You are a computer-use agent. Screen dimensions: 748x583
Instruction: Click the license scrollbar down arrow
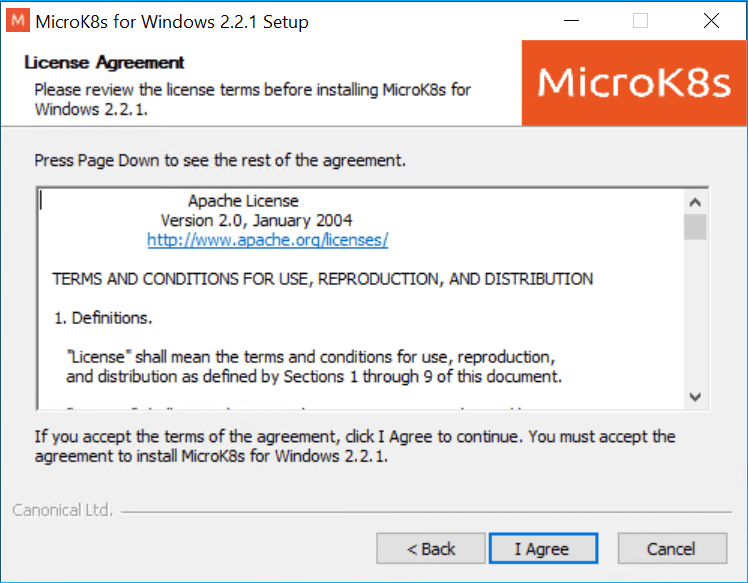[695, 397]
